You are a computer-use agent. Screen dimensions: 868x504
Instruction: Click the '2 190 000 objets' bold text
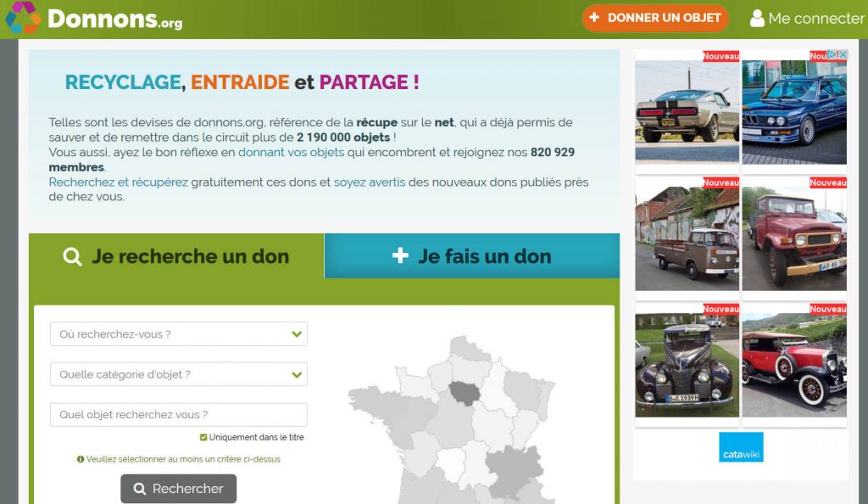pos(343,137)
